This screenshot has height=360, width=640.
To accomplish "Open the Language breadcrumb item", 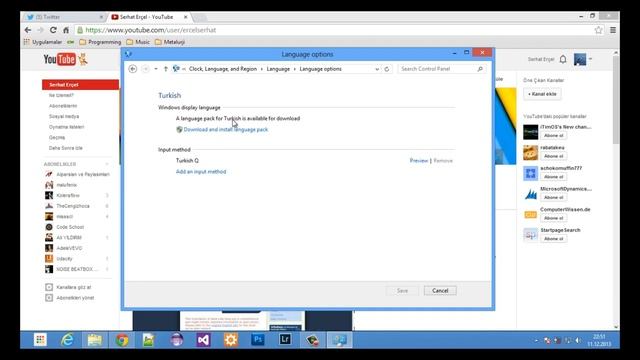I will pyautogui.click(x=278, y=69).
